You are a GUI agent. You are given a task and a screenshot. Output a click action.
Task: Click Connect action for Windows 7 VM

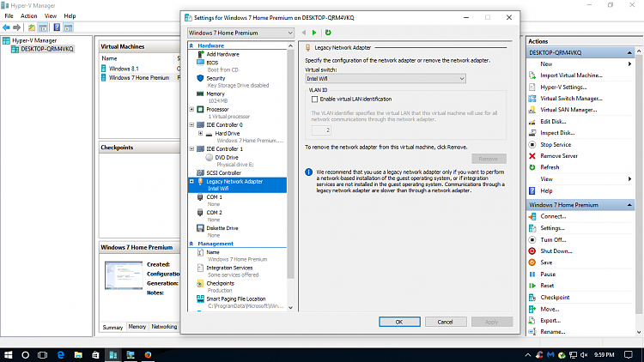[553, 216]
